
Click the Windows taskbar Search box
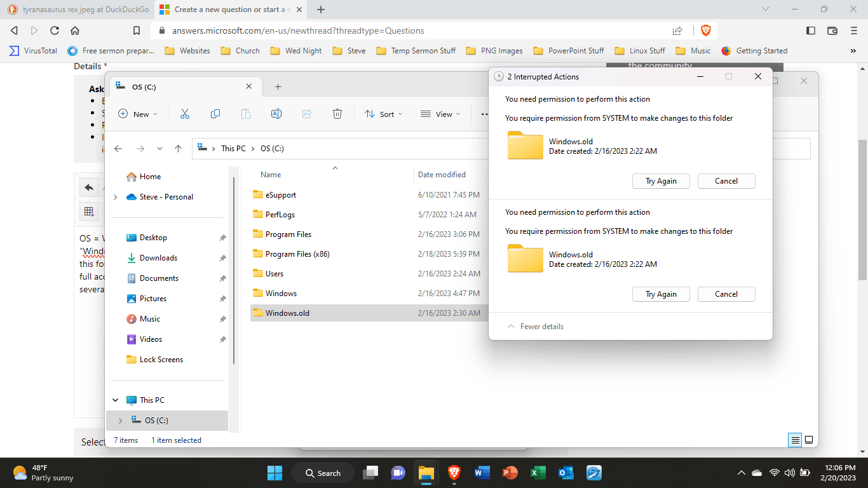click(323, 473)
